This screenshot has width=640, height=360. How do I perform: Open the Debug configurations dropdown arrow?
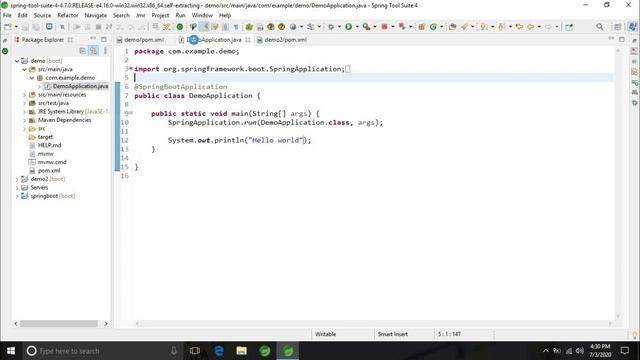pyautogui.click(x=339, y=27)
